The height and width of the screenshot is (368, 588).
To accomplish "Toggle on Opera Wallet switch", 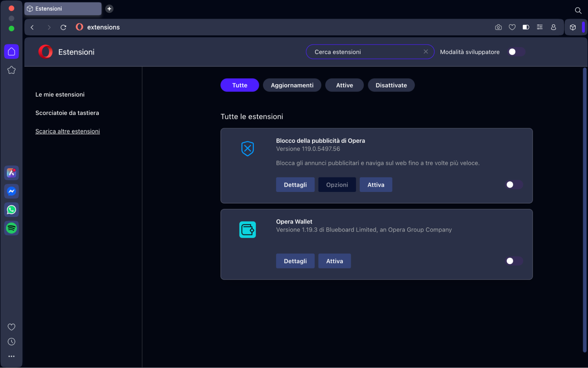I will [x=513, y=261].
